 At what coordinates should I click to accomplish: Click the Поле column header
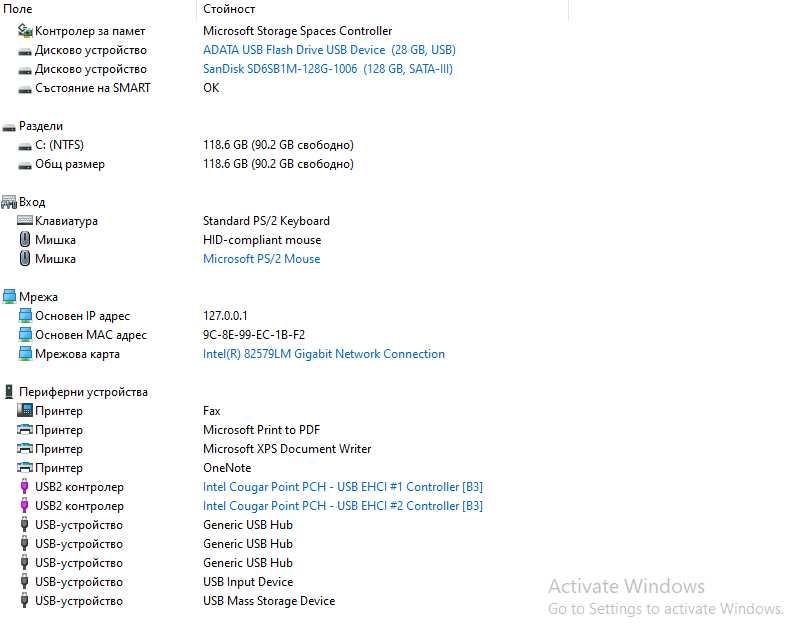click(18, 9)
